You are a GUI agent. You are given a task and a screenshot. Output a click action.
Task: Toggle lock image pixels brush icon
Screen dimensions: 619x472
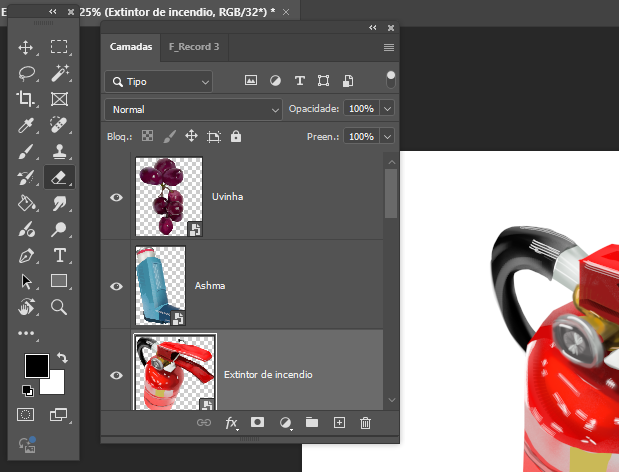[170, 137]
